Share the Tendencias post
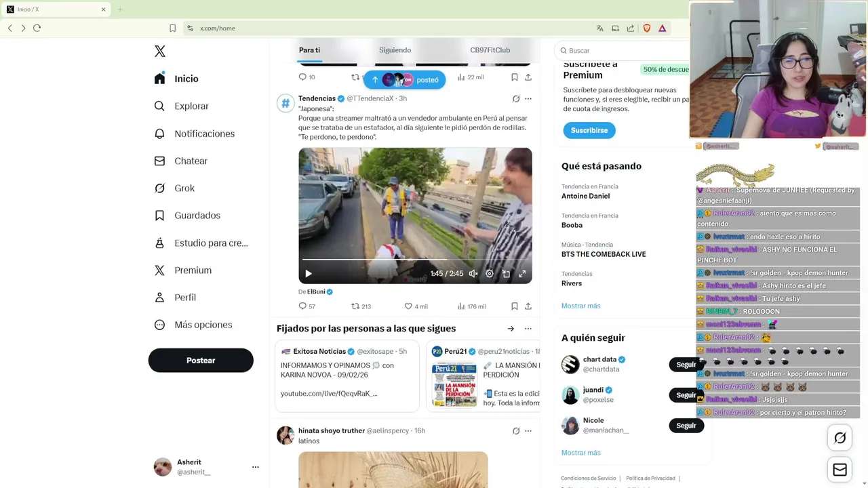Image resolution: width=868 pixels, height=488 pixels. pos(528,306)
